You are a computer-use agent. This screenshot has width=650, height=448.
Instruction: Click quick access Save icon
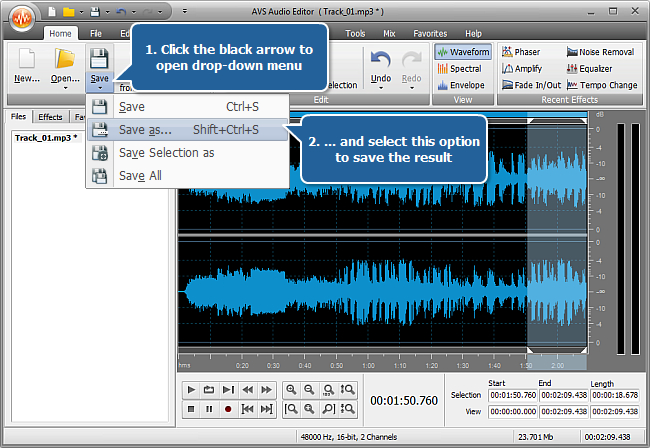[x=95, y=12]
